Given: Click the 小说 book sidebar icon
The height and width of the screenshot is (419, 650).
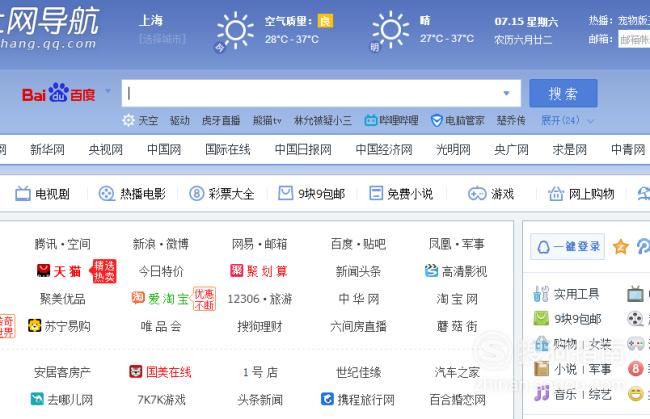Looking at the screenshot, I should 541,368.
